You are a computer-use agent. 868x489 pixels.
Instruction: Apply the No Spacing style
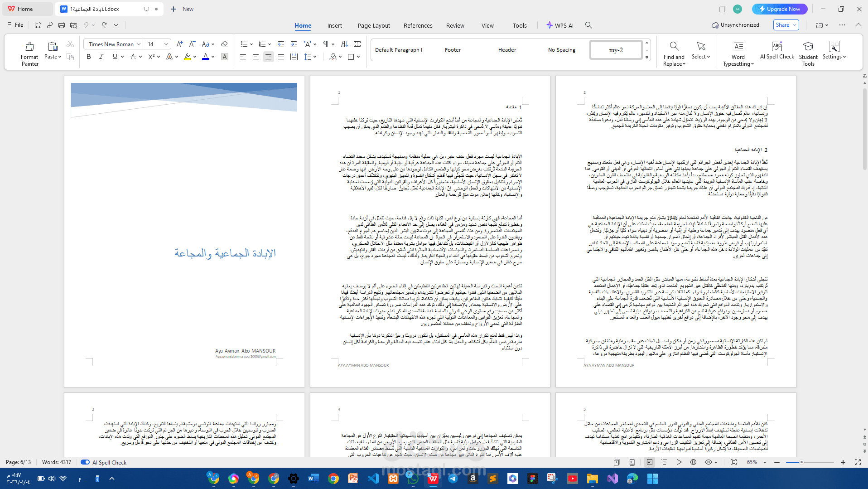pyautogui.click(x=562, y=50)
